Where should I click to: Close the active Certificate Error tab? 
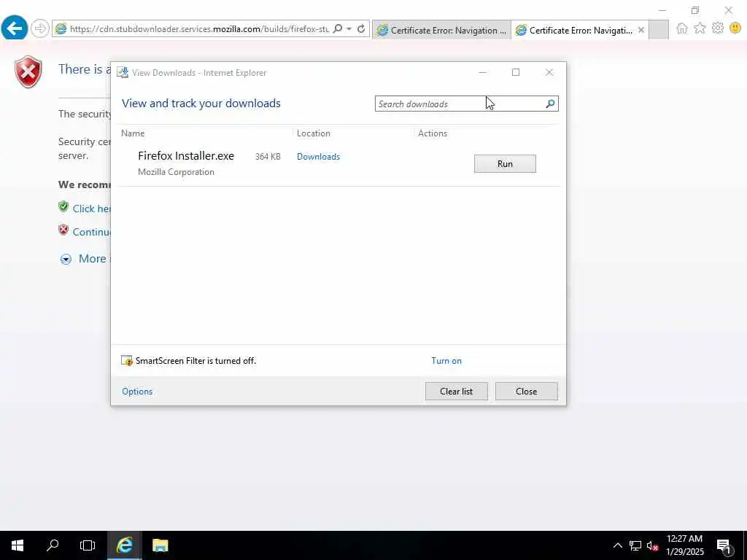click(641, 30)
